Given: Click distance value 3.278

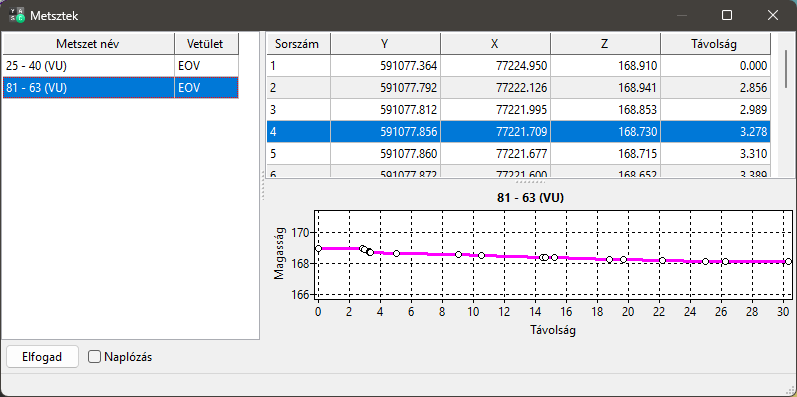Looking at the screenshot, I should 753,132.
